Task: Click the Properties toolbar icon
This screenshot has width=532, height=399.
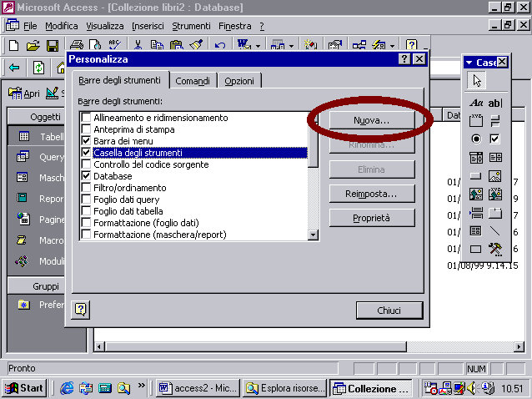Action: pos(335,44)
